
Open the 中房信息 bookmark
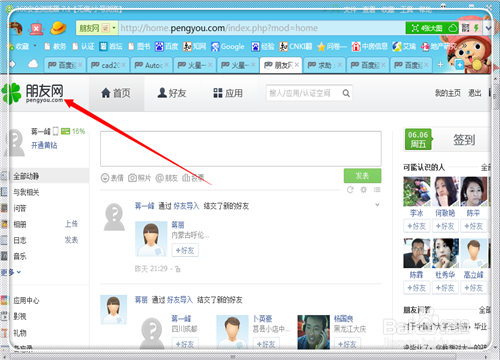point(369,47)
